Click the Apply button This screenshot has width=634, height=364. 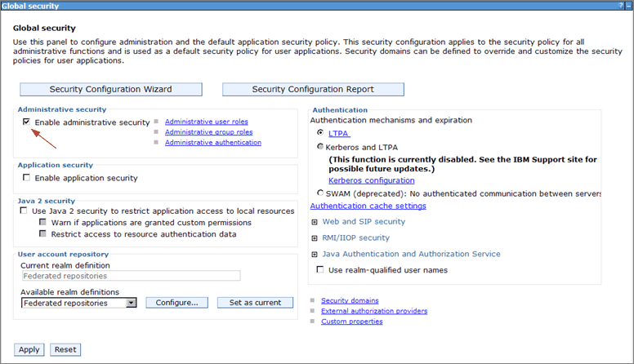click(x=29, y=349)
